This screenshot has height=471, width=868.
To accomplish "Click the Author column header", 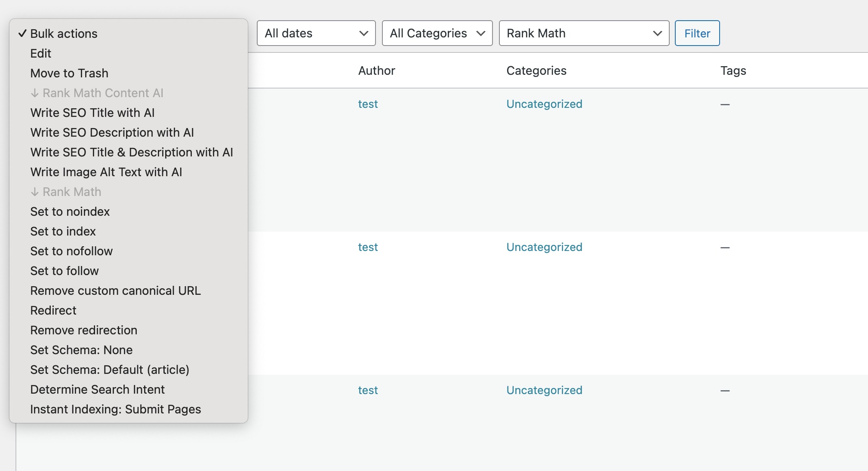I will [x=376, y=70].
